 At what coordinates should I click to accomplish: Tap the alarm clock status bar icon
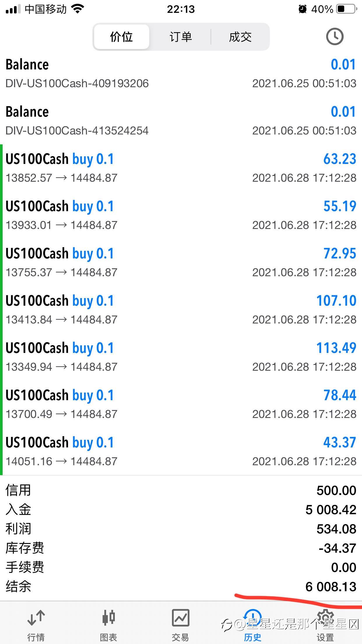303,9
